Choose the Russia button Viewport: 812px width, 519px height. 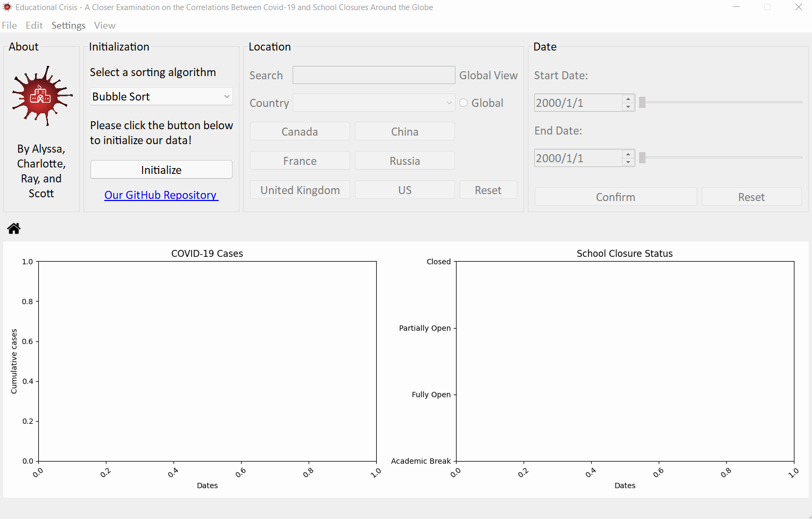(x=405, y=161)
